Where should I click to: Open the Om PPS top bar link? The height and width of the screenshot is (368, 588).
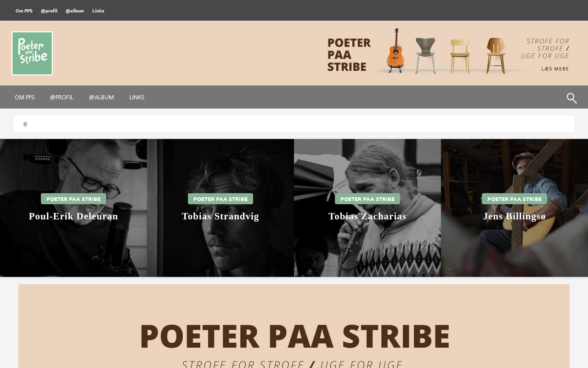pyautogui.click(x=24, y=11)
